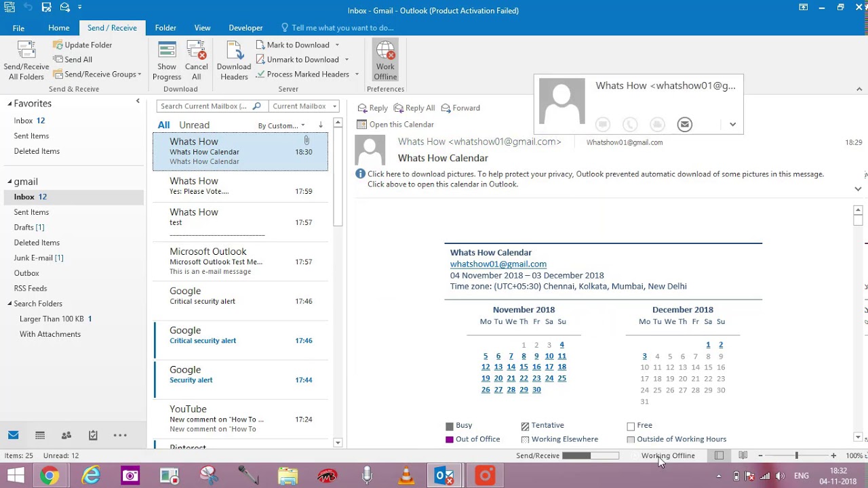This screenshot has height=488, width=868.
Task: Open Unmark to Download dropdown
Action: (347, 60)
